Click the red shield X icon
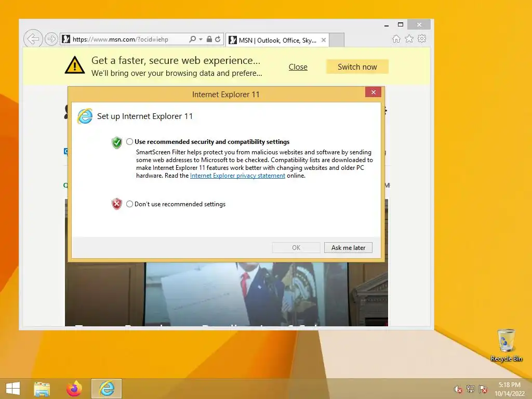The image size is (532, 399). (117, 204)
